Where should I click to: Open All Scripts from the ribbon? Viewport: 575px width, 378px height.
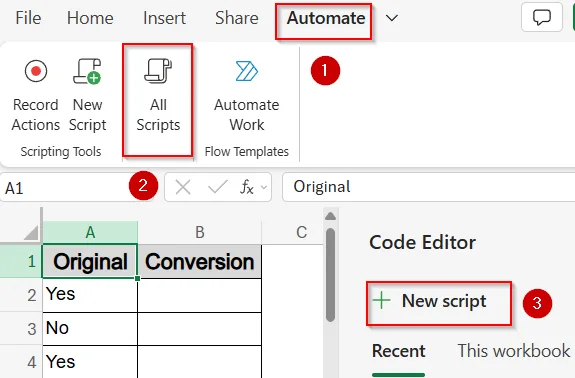(158, 100)
